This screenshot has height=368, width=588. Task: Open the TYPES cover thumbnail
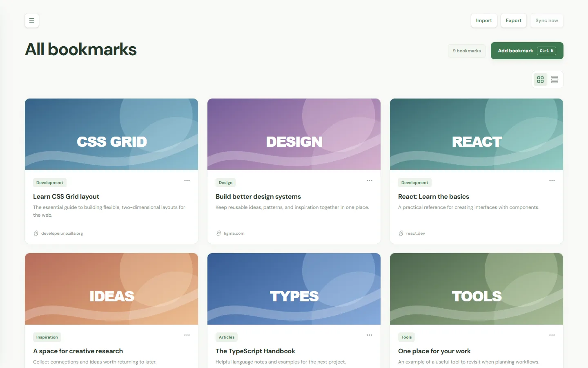(294, 289)
